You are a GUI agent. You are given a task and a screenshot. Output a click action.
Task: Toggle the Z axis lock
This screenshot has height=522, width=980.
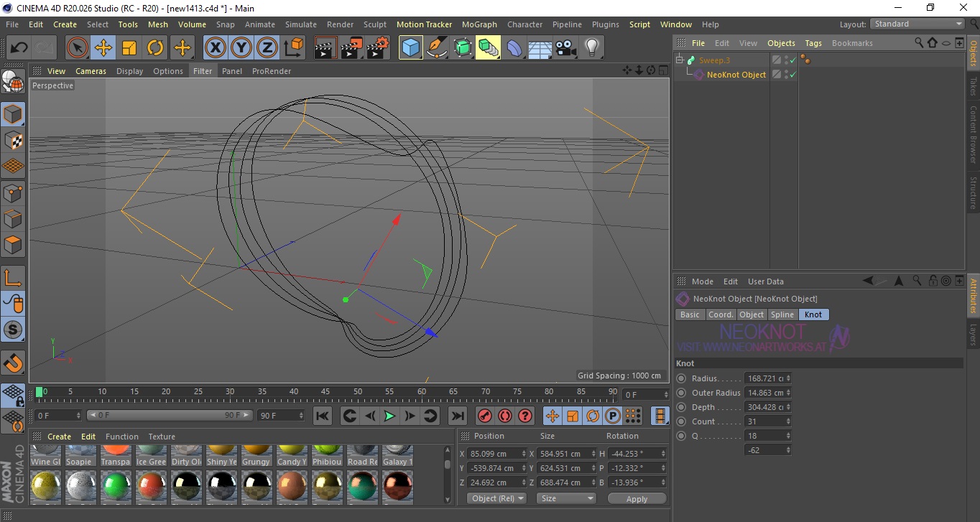point(267,48)
